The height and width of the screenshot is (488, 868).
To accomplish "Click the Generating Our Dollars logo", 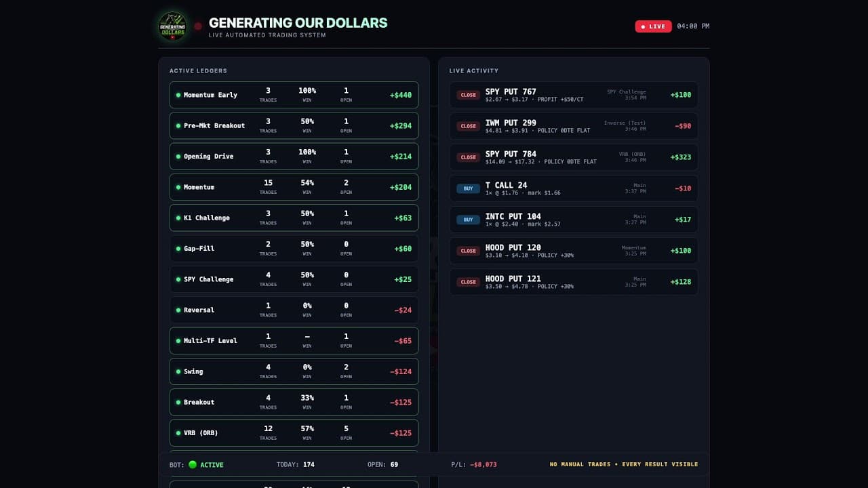I will pos(173,26).
